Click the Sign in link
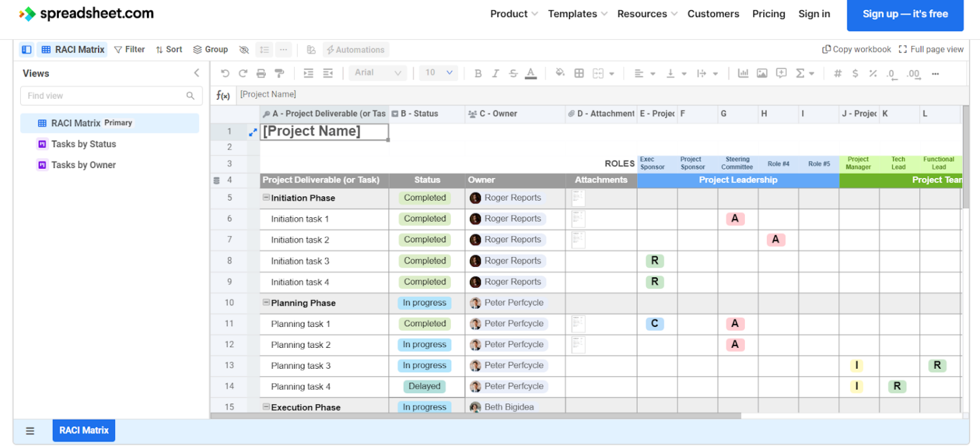The width and height of the screenshot is (980, 446). click(814, 14)
